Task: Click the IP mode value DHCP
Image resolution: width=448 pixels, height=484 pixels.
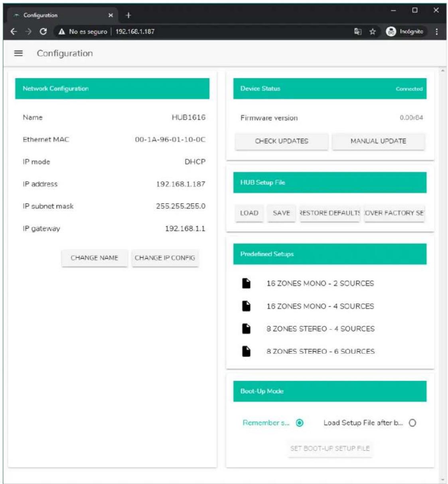Action: (x=195, y=162)
